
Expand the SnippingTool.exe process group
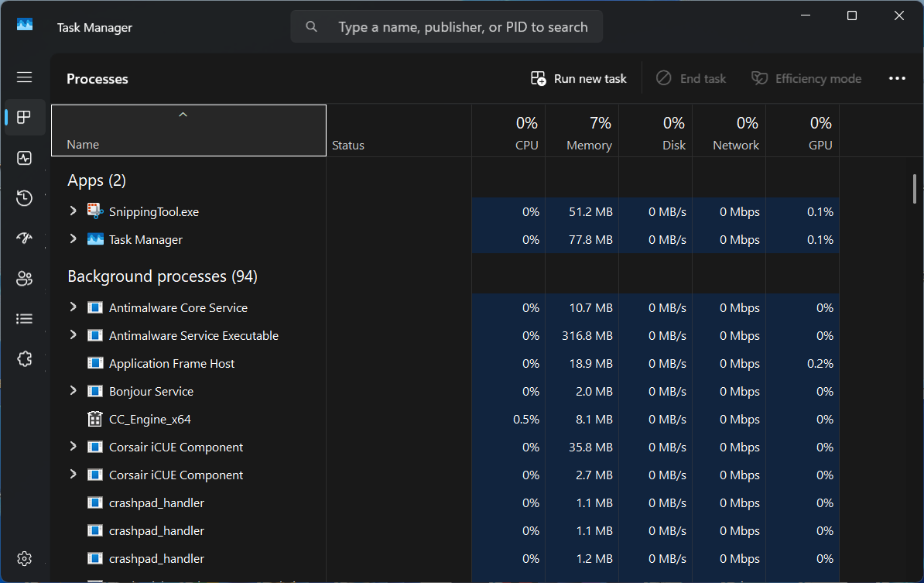pos(73,211)
